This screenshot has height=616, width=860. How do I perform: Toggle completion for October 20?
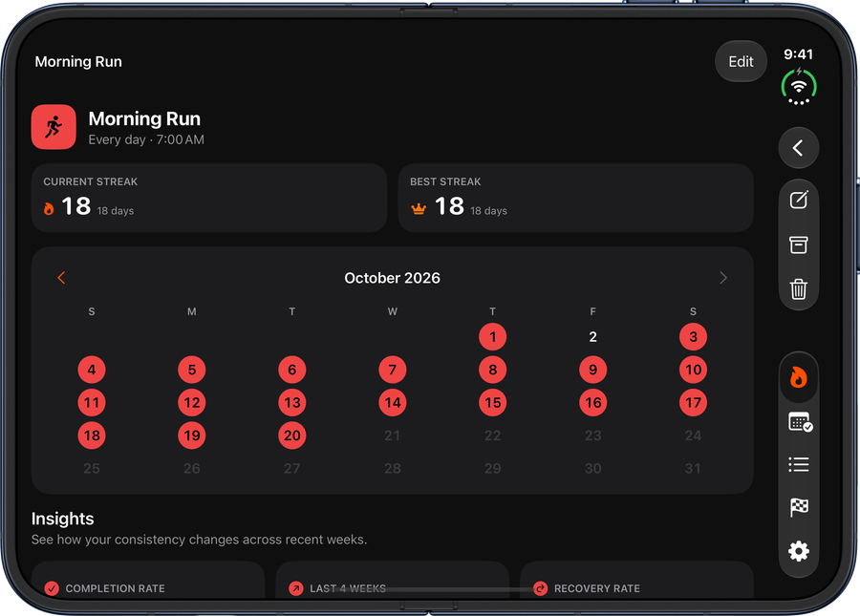click(x=291, y=435)
